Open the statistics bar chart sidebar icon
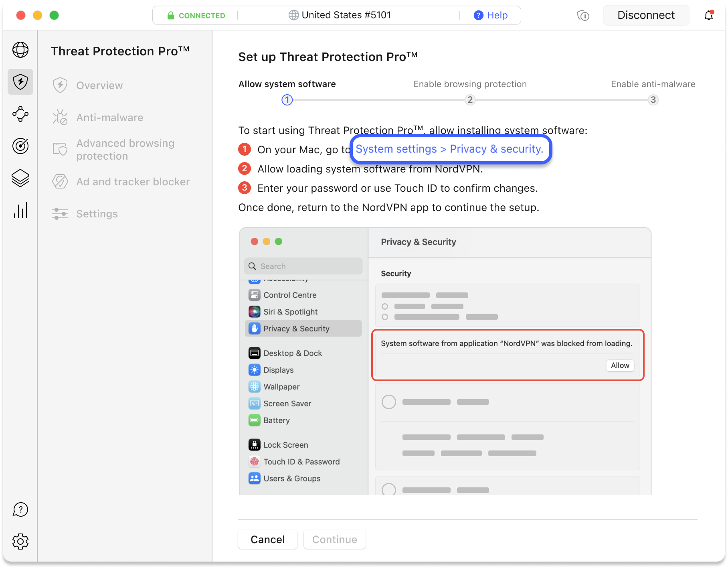Image resolution: width=728 pixels, height=568 pixels. pyautogui.click(x=20, y=210)
